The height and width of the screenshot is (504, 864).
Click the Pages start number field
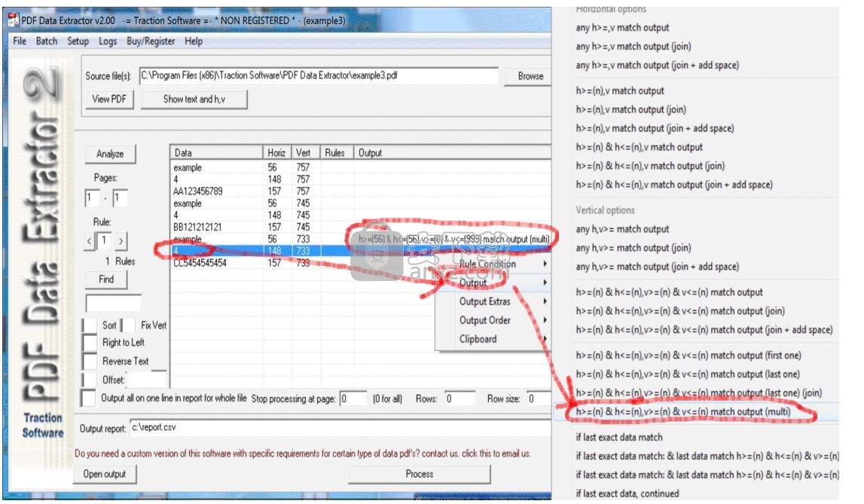click(x=93, y=197)
